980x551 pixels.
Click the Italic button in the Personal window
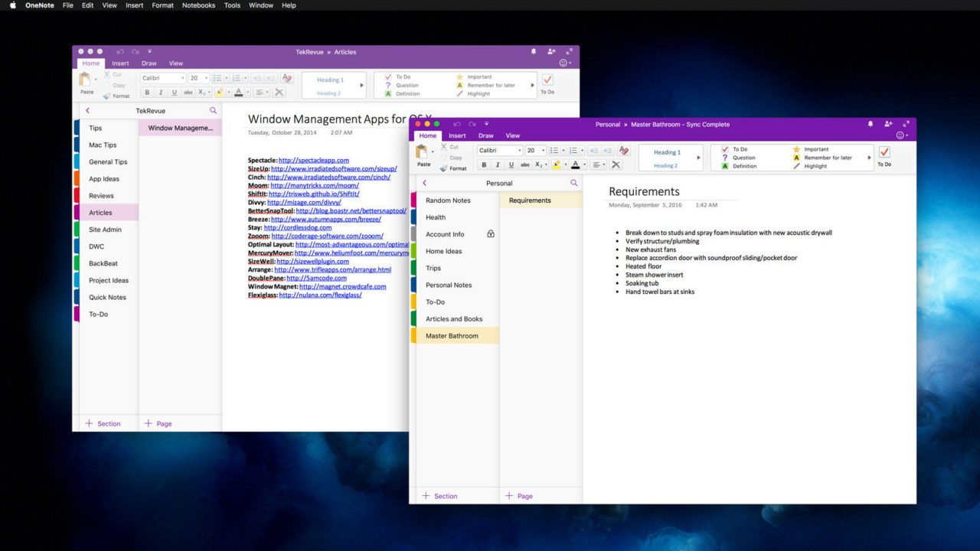click(x=498, y=165)
